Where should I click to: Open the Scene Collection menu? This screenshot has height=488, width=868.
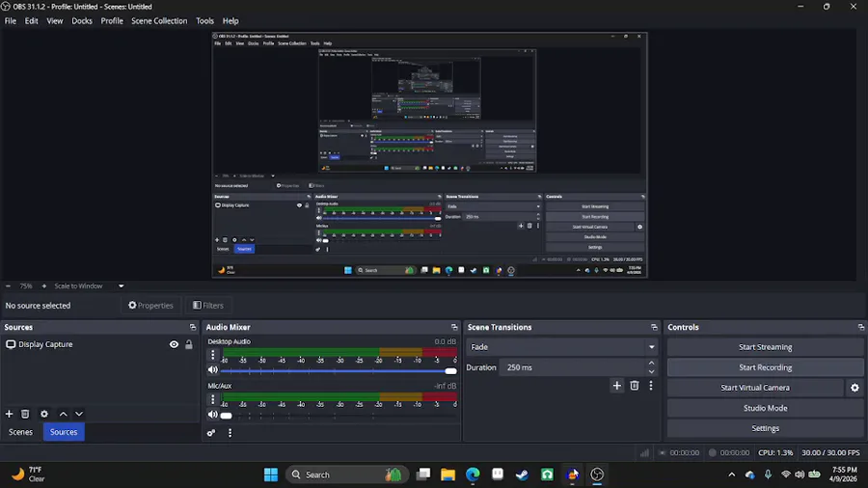(159, 21)
